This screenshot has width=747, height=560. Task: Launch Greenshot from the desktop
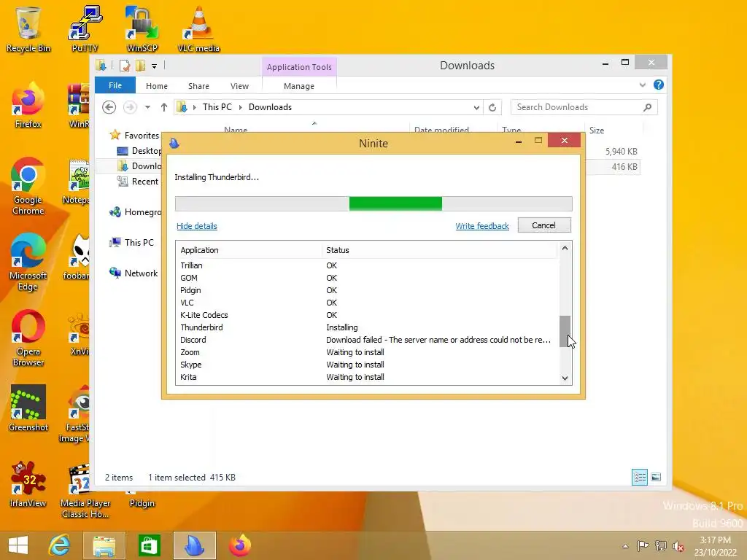click(x=28, y=408)
